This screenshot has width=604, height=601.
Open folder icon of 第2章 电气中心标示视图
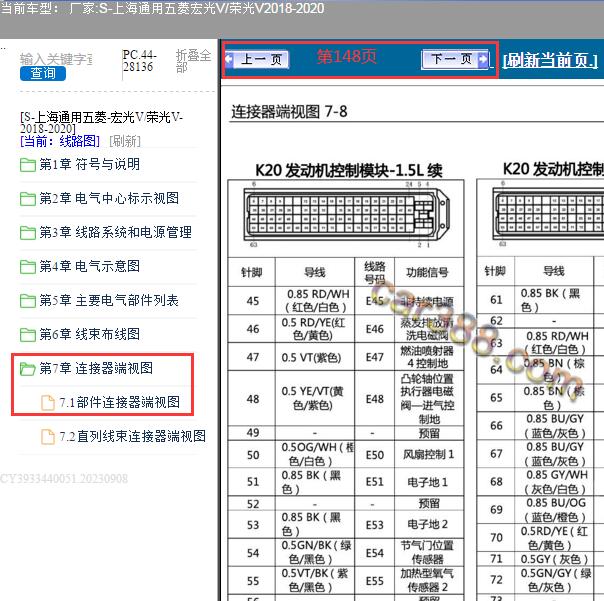pyautogui.click(x=28, y=199)
